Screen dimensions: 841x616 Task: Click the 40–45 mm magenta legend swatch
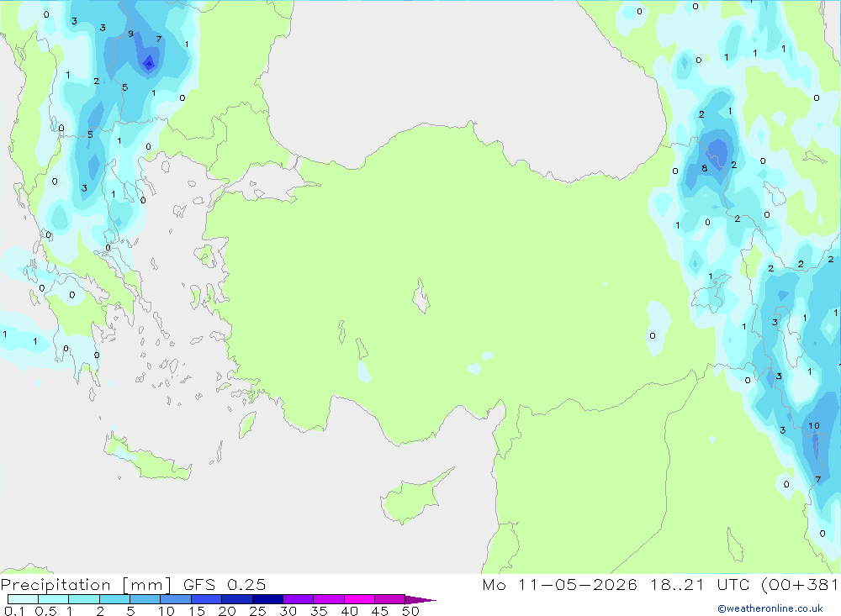click(359, 599)
